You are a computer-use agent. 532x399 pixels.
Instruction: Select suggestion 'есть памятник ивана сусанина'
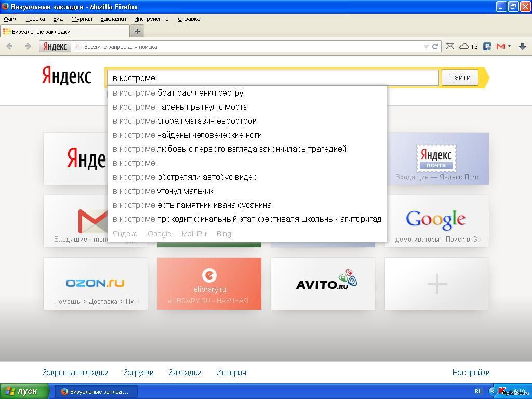pyautogui.click(x=247, y=205)
